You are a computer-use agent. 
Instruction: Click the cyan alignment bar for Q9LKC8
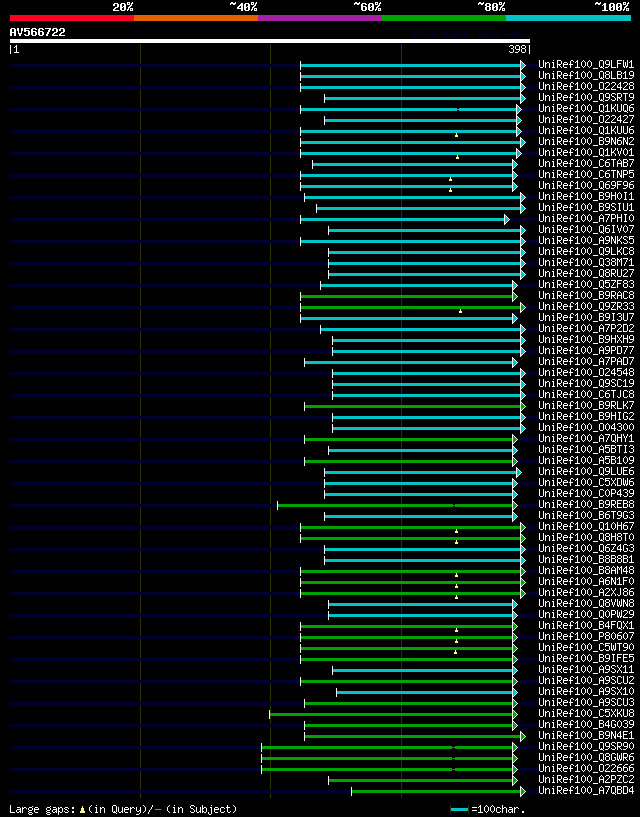pyautogui.click(x=427, y=252)
